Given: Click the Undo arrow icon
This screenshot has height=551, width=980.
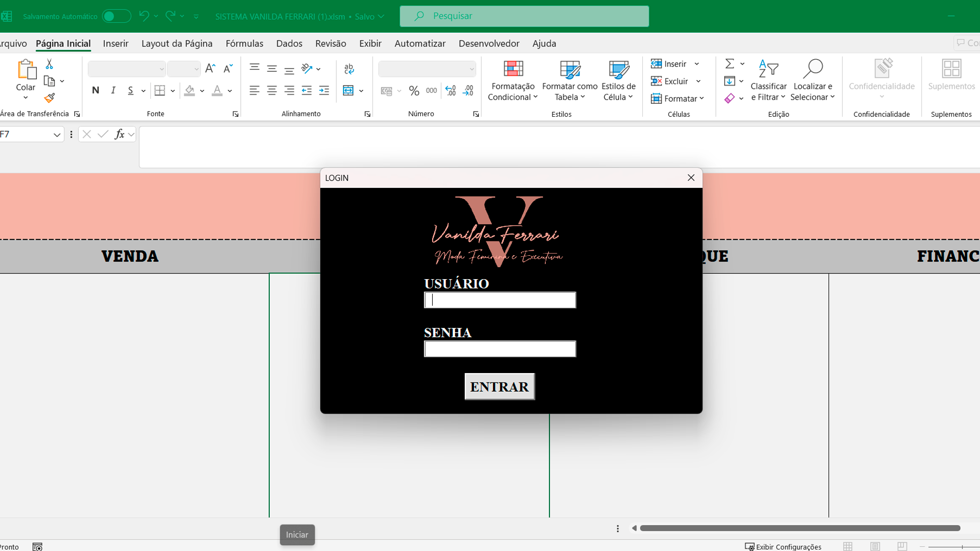Looking at the screenshot, I should click(x=144, y=16).
